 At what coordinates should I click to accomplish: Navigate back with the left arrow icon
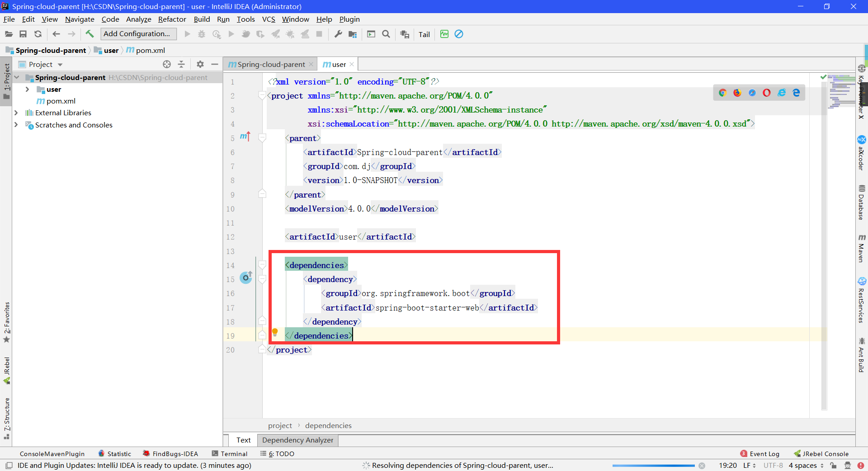pyautogui.click(x=57, y=34)
